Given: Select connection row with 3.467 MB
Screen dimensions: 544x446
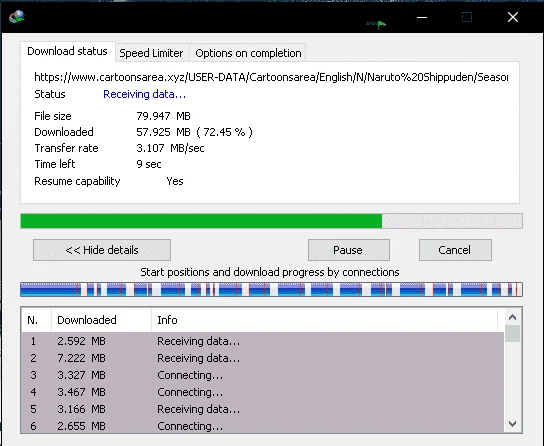Looking at the screenshot, I should tap(263, 392).
